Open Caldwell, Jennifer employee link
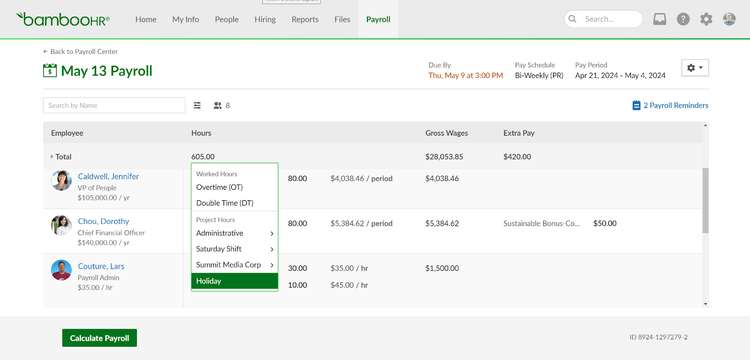The width and height of the screenshot is (750, 360). [x=108, y=176]
